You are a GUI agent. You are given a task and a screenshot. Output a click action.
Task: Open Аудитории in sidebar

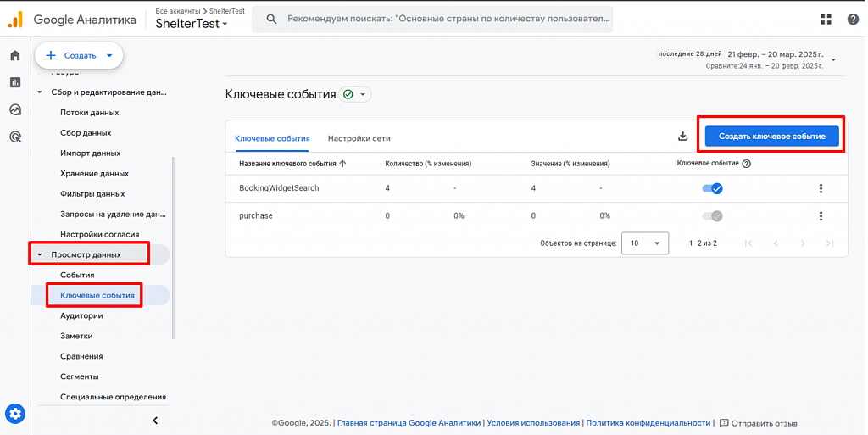click(81, 316)
